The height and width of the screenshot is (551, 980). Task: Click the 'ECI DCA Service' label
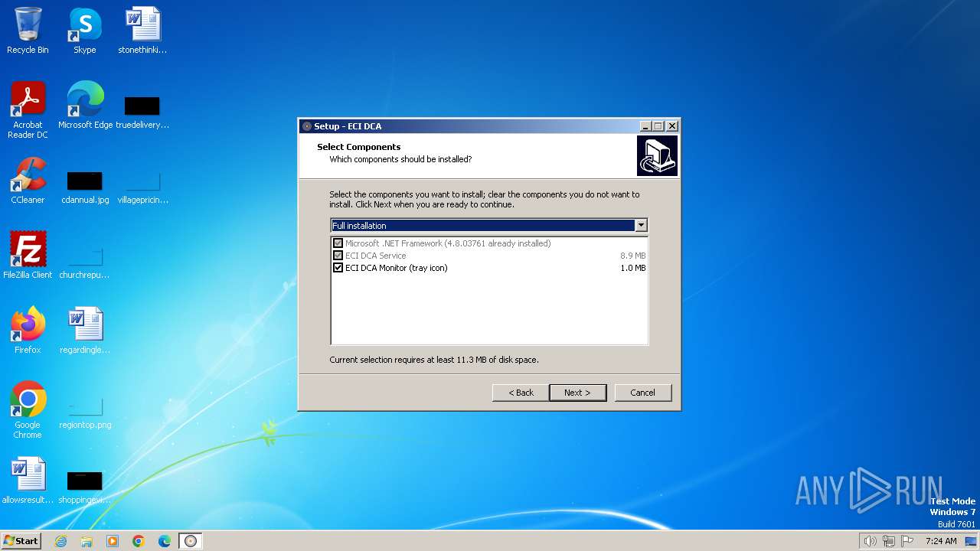[375, 256]
